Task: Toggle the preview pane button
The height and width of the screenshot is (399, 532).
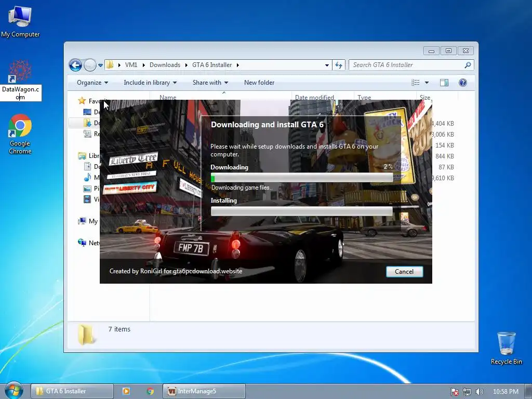Action: point(444,83)
